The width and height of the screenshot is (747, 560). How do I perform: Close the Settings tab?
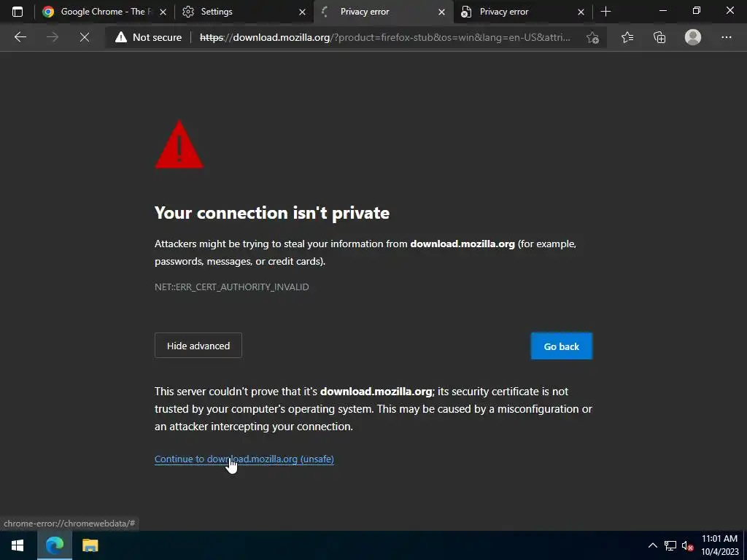(302, 12)
